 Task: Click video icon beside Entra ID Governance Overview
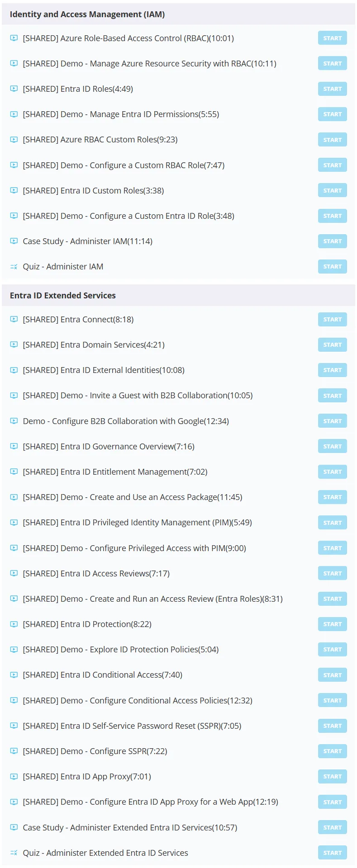pos(14,446)
